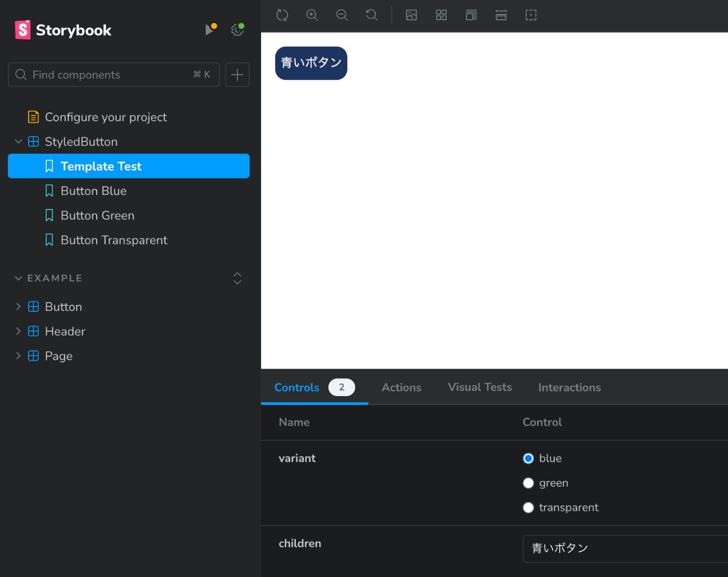Click the Template Test bookmark icon

click(x=49, y=166)
